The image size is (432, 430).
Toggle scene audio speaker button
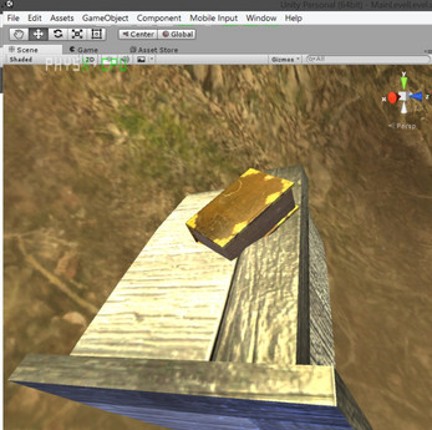(125, 59)
